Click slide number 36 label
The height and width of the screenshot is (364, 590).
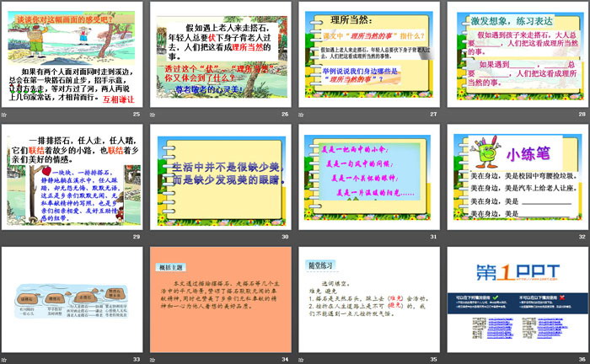(582, 360)
